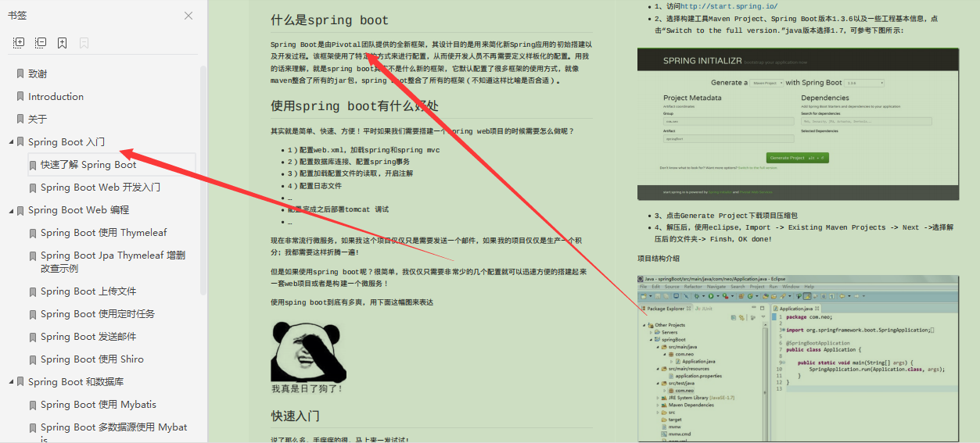Close the 书签 bookmarks panel
This screenshot has width=980, height=443.
188,16
